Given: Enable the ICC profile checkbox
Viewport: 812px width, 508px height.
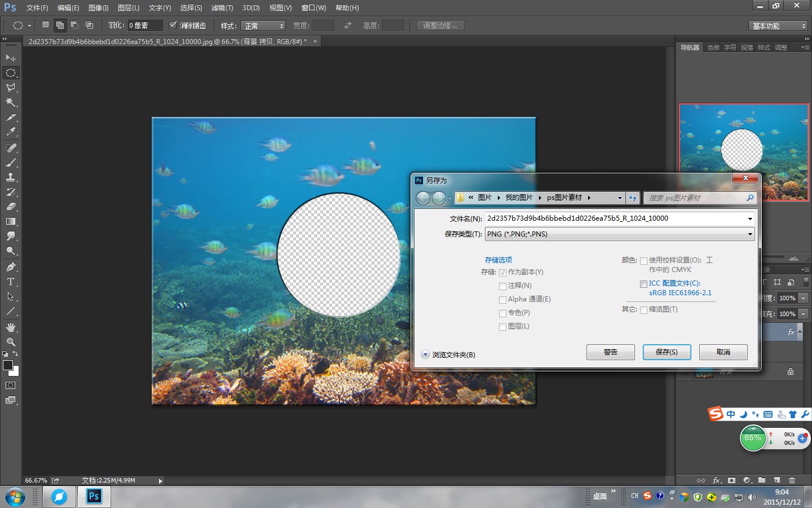Looking at the screenshot, I should tap(643, 284).
